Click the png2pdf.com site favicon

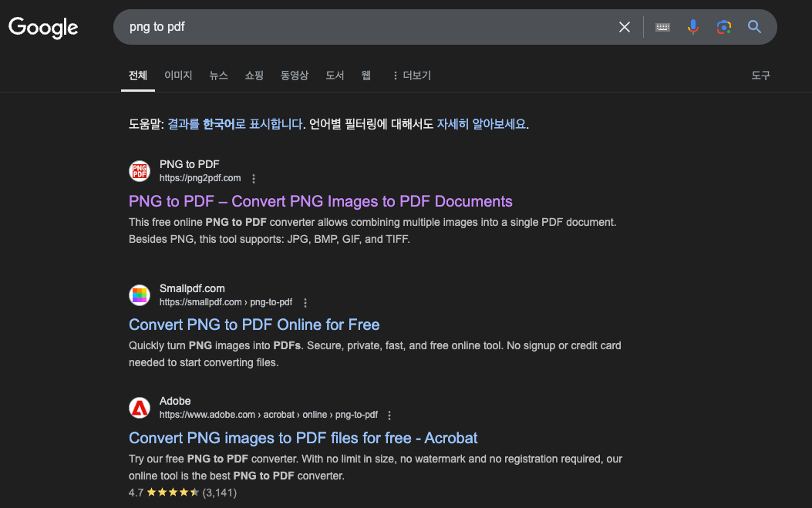140,171
